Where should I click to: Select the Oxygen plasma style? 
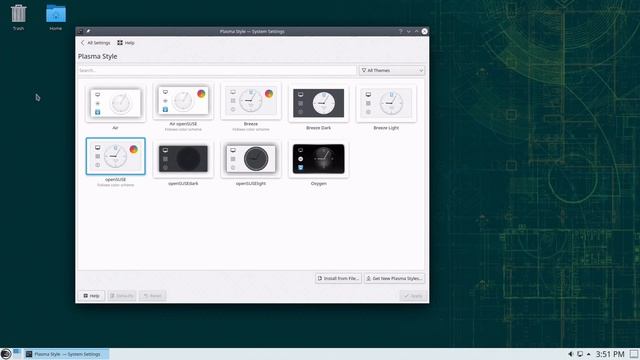tap(318, 159)
